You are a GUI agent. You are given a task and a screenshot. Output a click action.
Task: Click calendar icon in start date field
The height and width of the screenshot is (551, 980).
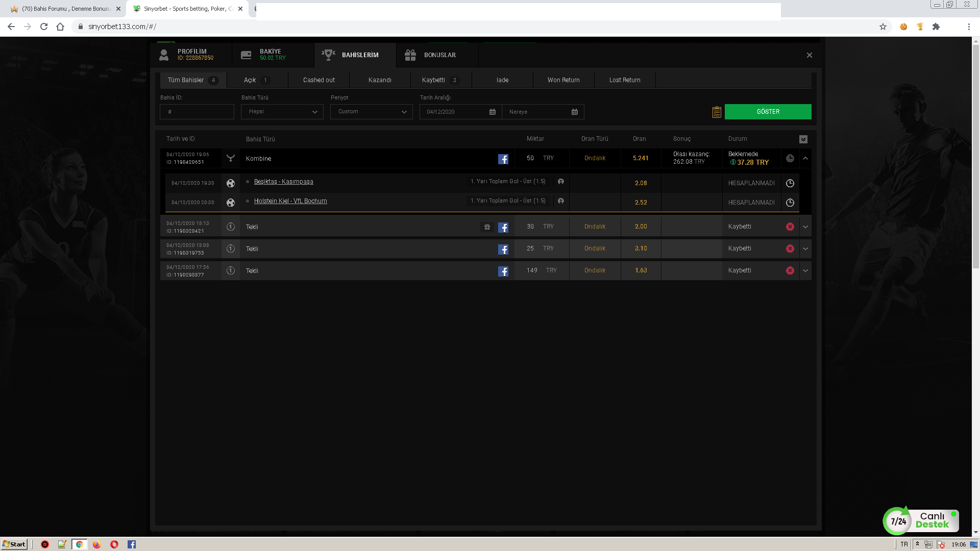click(492, 112)
